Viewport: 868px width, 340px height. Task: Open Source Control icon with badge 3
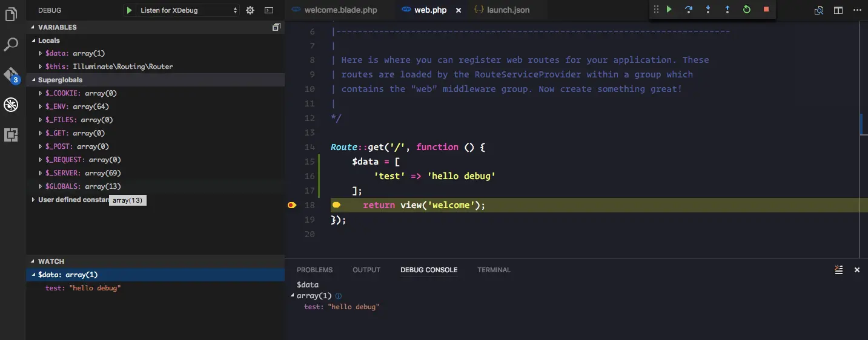click(12, 75)
